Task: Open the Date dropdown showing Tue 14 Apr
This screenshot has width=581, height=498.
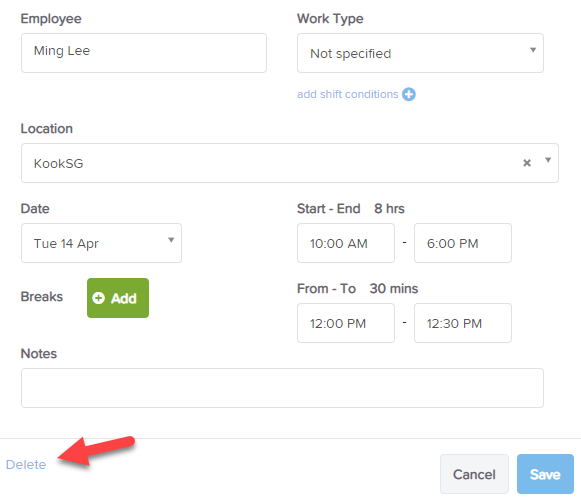Action: 101,243
